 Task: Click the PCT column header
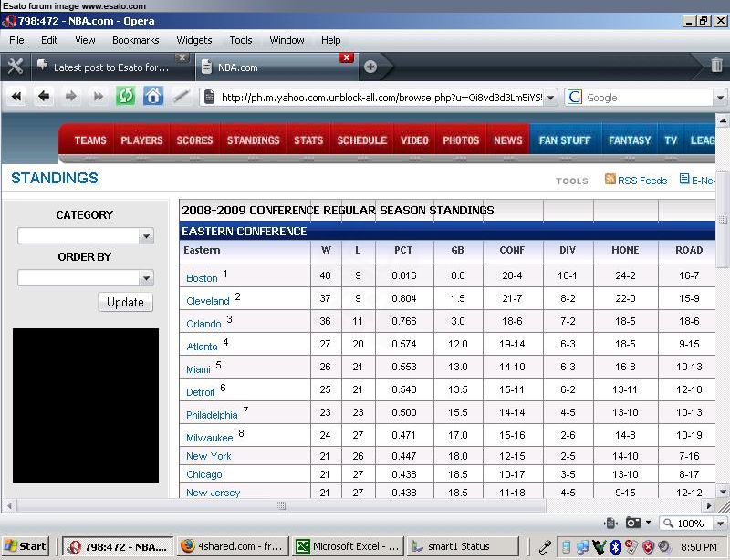coord(403,250)
